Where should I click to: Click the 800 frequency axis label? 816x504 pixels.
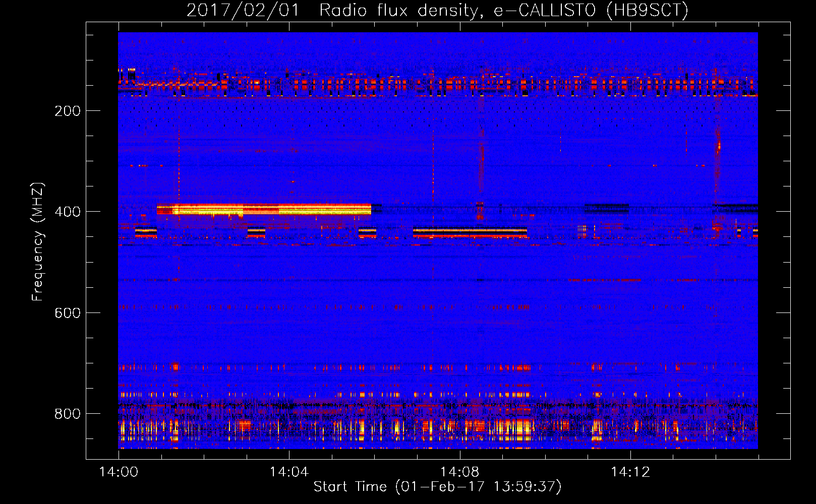click(x=68, y=414)
